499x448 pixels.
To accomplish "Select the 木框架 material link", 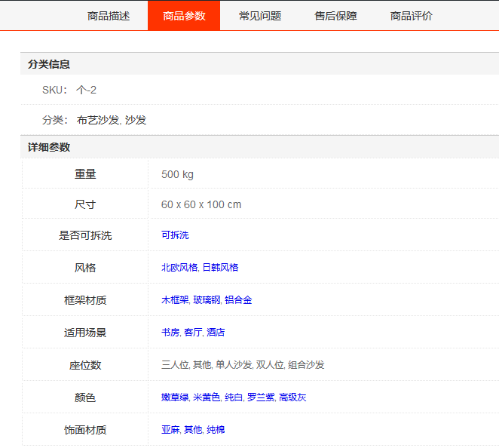I will point(175,300).
